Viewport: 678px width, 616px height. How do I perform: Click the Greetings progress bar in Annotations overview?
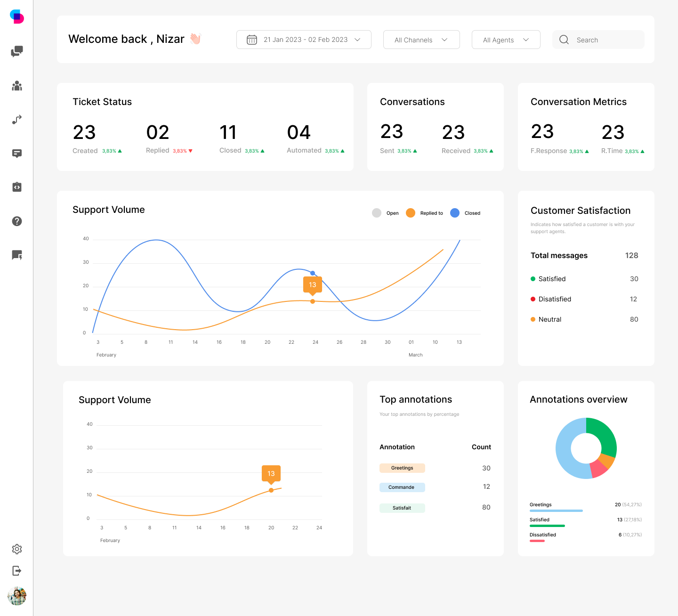[x=556, y=511]
